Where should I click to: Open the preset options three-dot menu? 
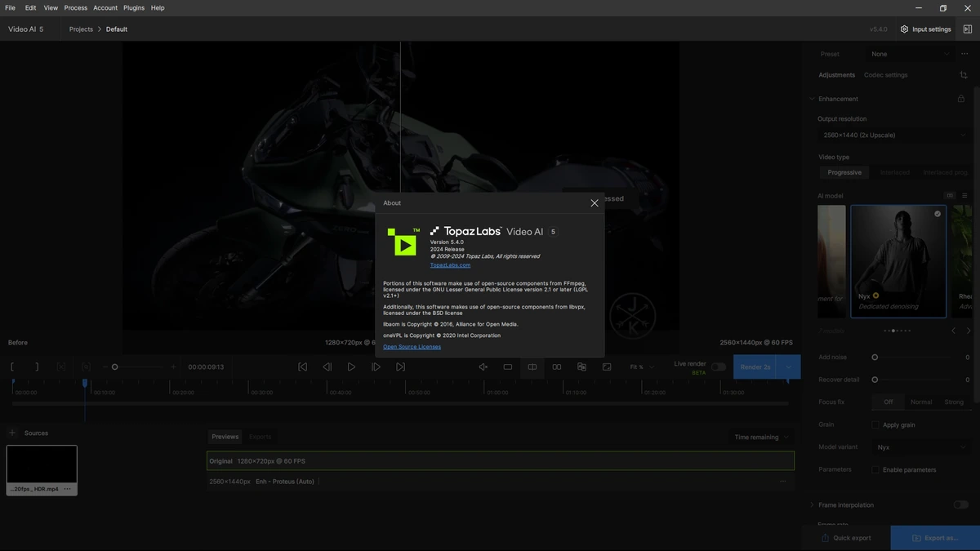[964, 54]
